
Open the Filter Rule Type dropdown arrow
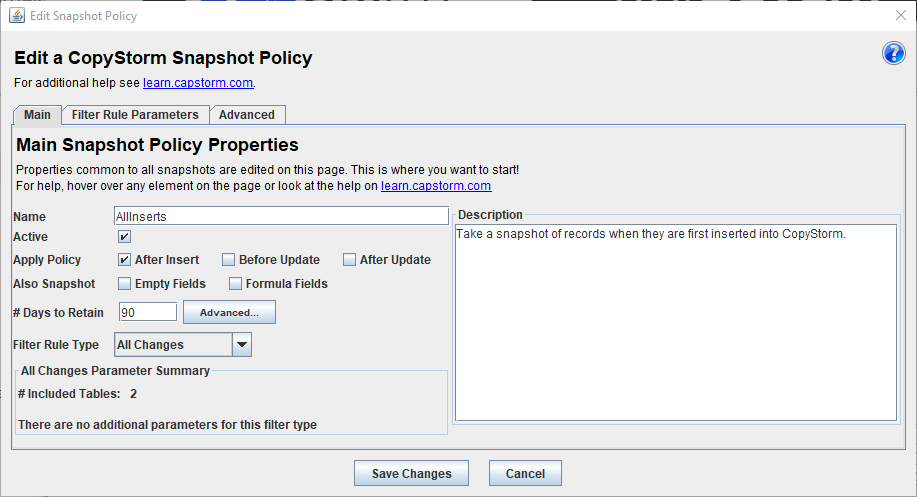(x=242, y=345)
